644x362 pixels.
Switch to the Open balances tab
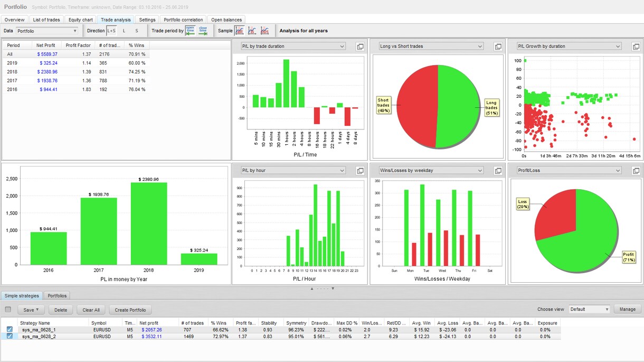(x=226, y=20)
